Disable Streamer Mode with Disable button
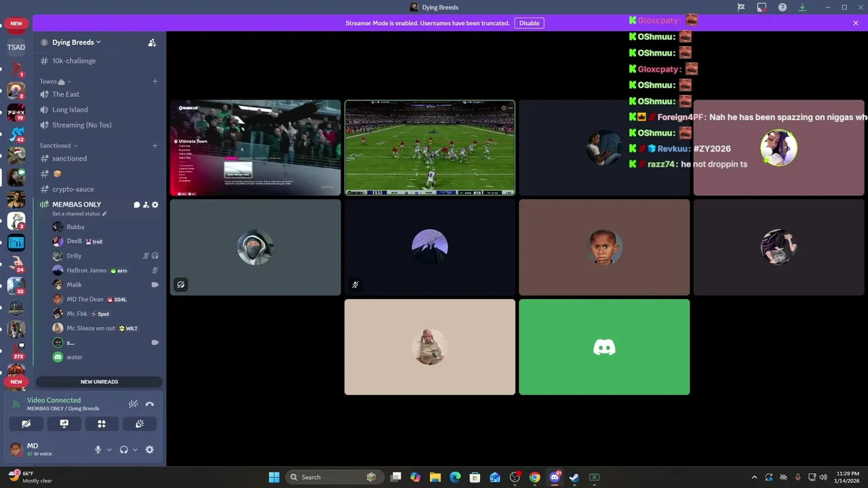 click(529, 23)
